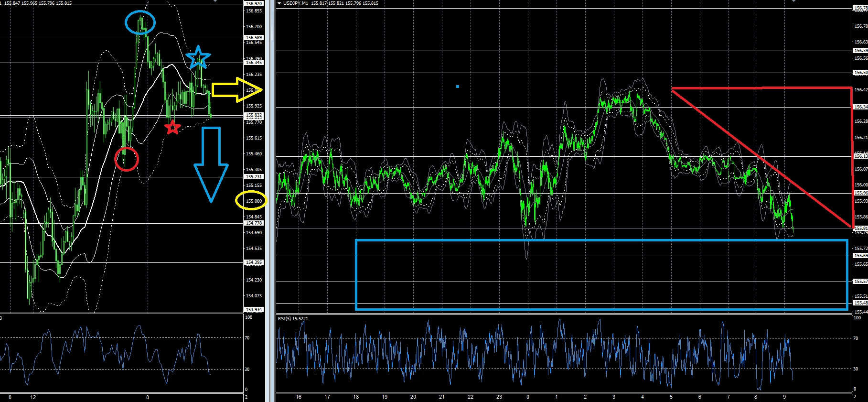Select the red star annotation
868x402 pixels.
click(x=172, y=127)
